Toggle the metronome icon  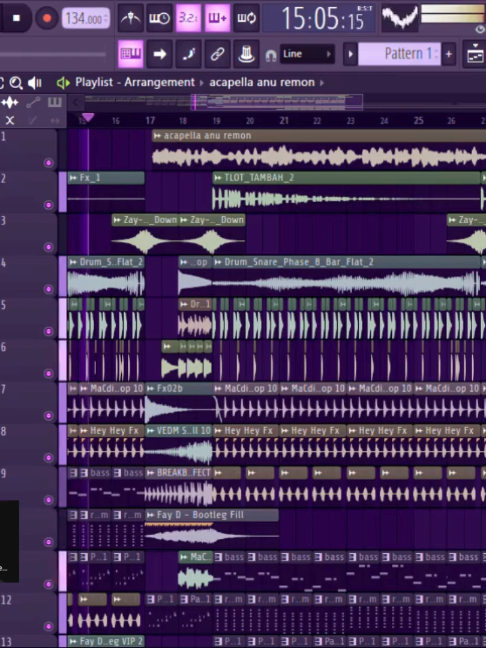[x=131, y=18]
